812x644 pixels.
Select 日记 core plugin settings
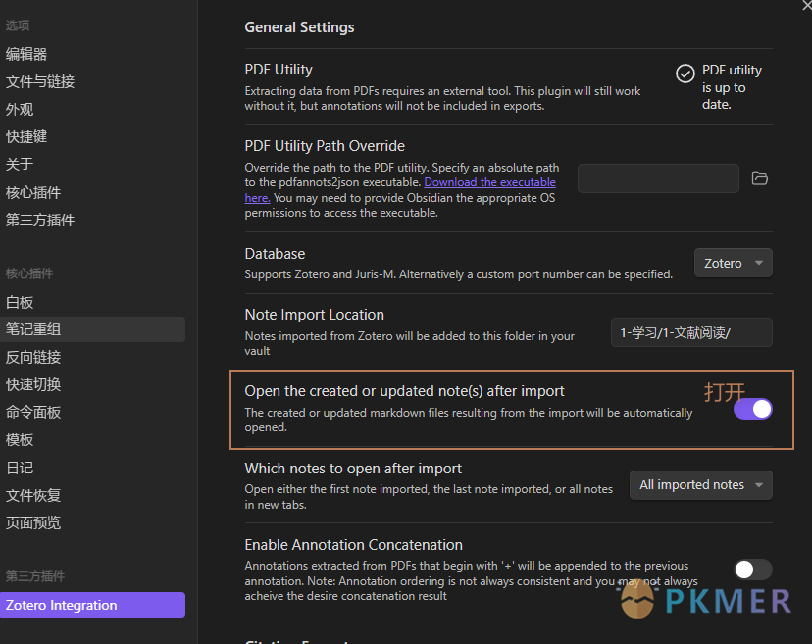(x=20, y=468)
